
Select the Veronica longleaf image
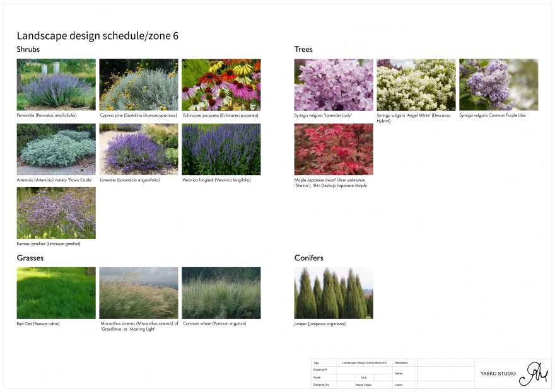[x=221, y=149]
